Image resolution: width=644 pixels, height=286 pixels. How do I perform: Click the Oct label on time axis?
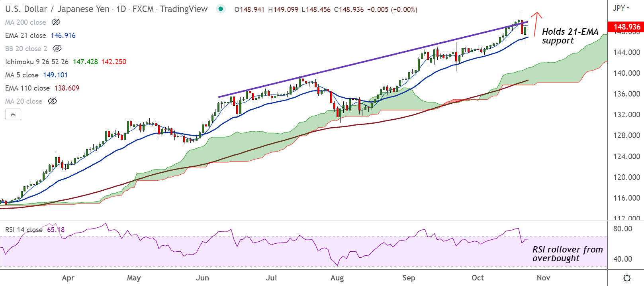click(478, 278)
